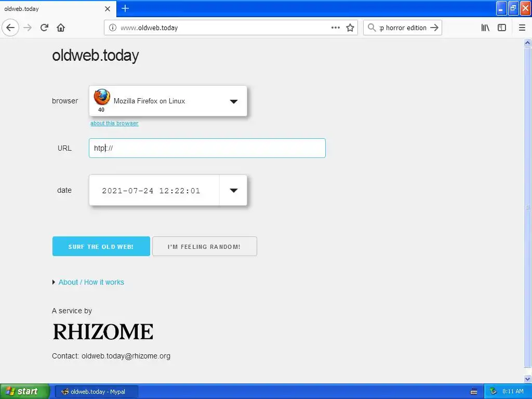Click Surf the Old Web button
Image resolution: width=532 pixels, height=399 pixels.
(101, 246)
